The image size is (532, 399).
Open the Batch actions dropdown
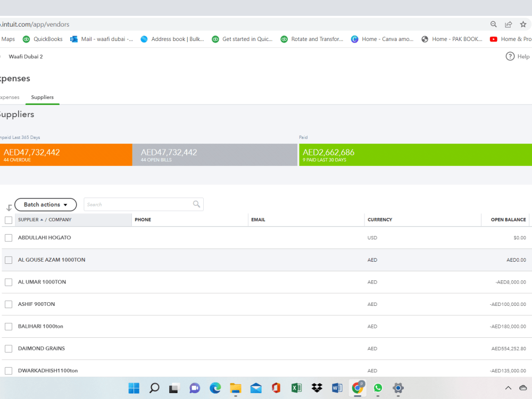pos(45,205)
